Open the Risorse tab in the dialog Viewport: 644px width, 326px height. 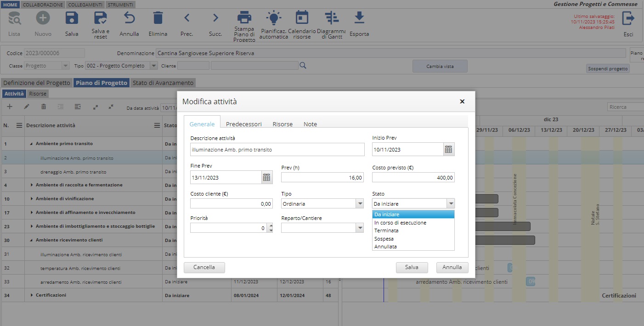click(282, 124)
